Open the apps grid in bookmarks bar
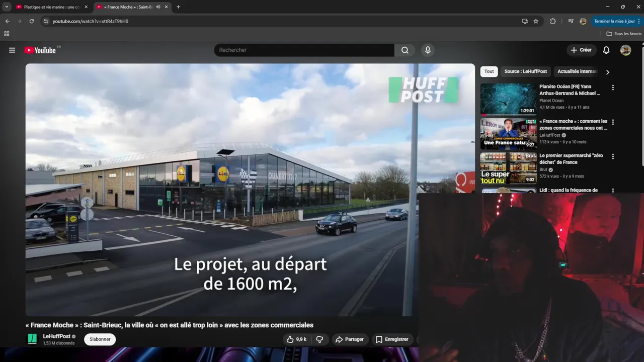 [x=7, y=34]
